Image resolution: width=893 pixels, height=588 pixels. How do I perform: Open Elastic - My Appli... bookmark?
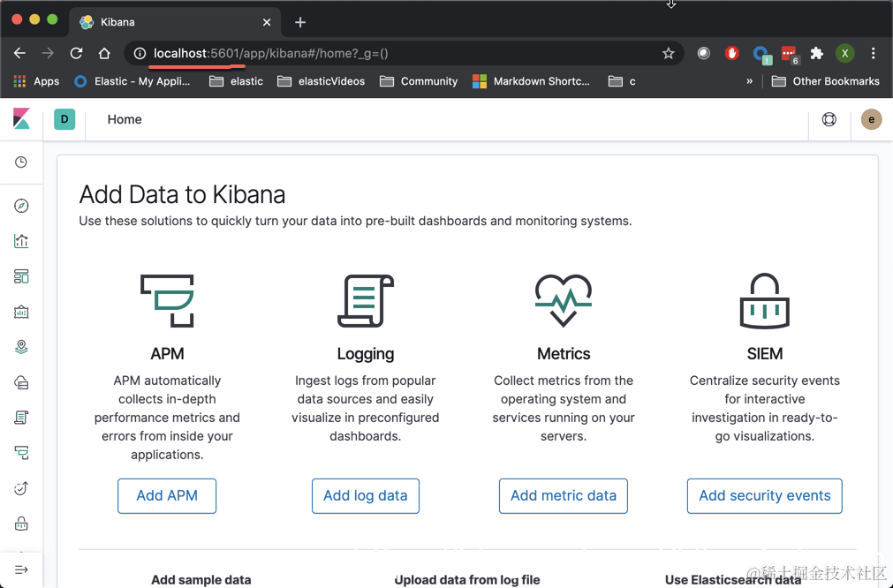tap(132, 81)
